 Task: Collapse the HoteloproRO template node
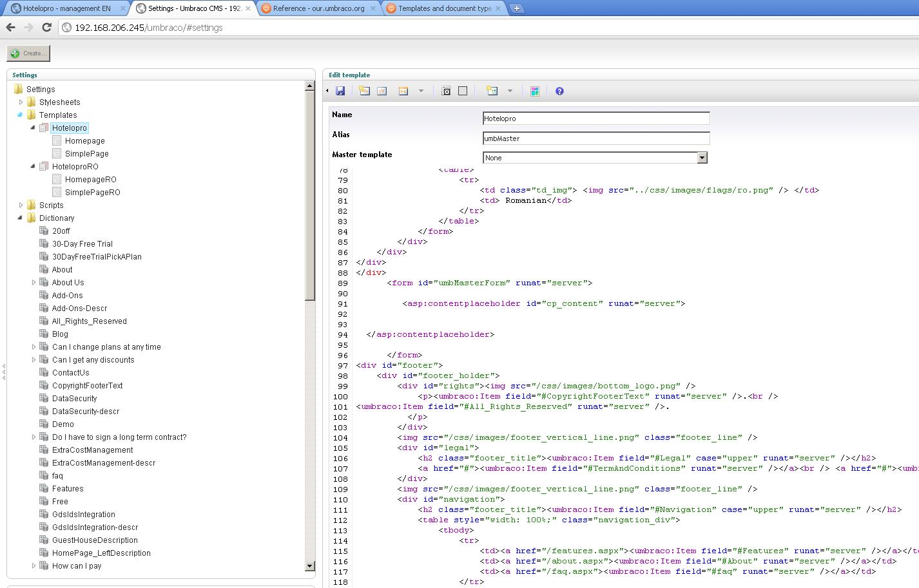coord(33,166)
